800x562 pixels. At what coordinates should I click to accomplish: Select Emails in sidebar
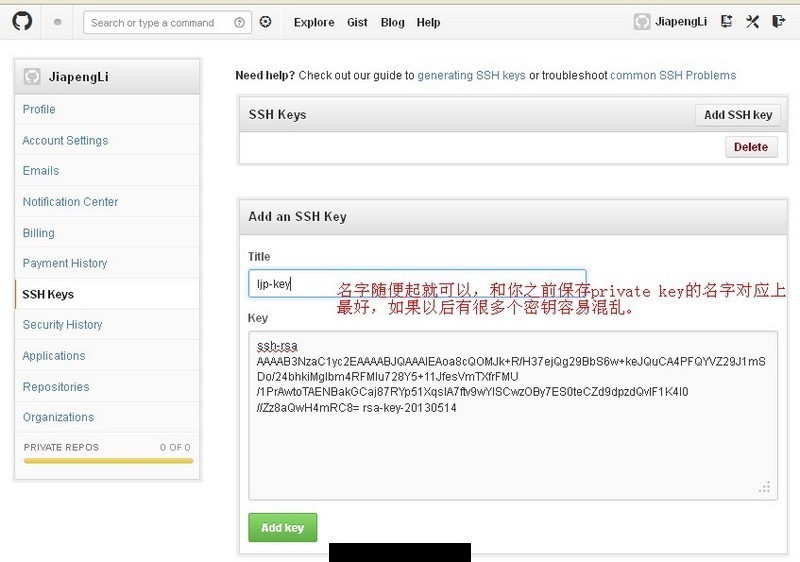coord(107,171)
